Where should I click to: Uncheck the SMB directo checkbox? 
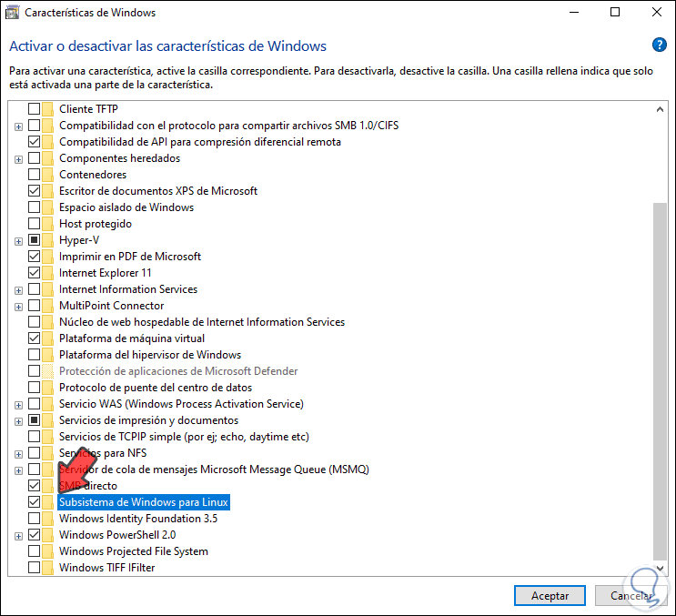(34, 485)
